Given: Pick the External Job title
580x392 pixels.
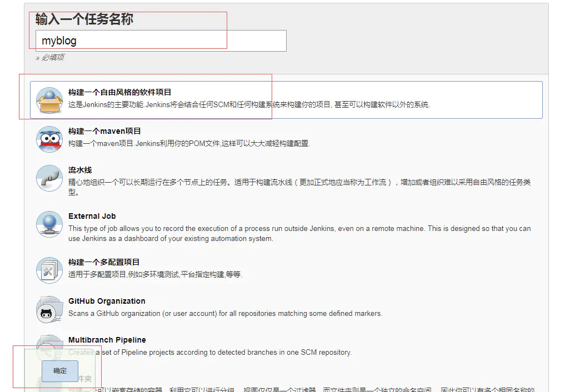Looking at the screenshot, I should point(92,216).
